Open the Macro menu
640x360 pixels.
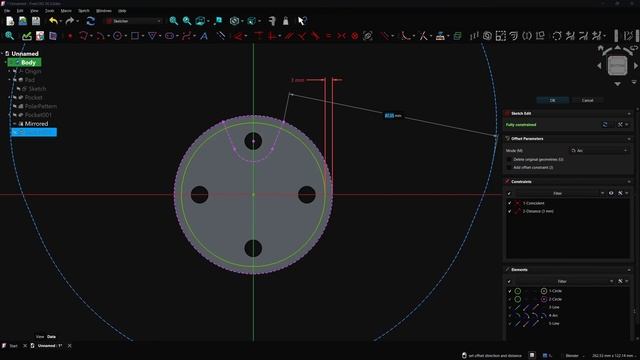click(x=66, y=11)
